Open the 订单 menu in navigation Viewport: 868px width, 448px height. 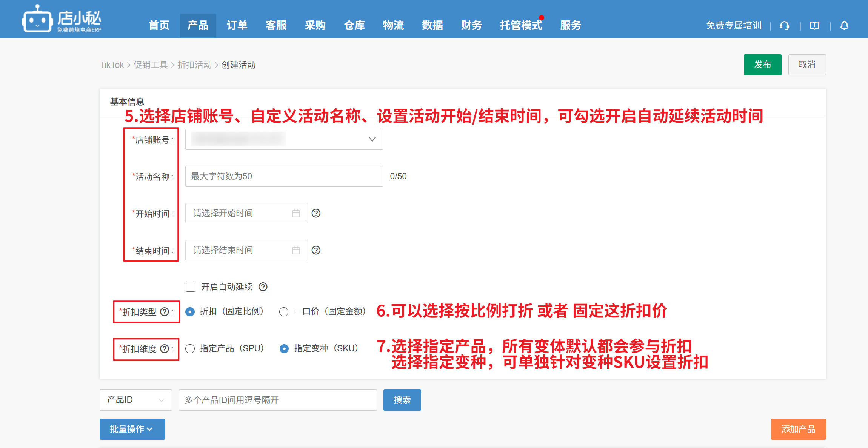click(x=237, y=25)
